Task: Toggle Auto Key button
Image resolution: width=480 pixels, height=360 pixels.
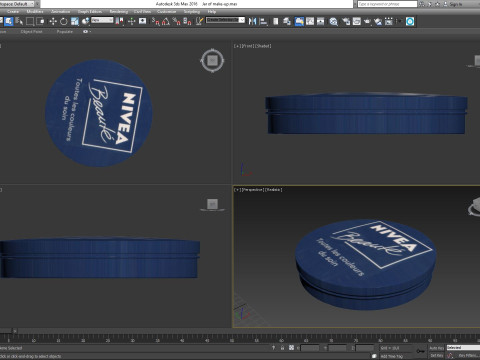Action: pos(436,348)
